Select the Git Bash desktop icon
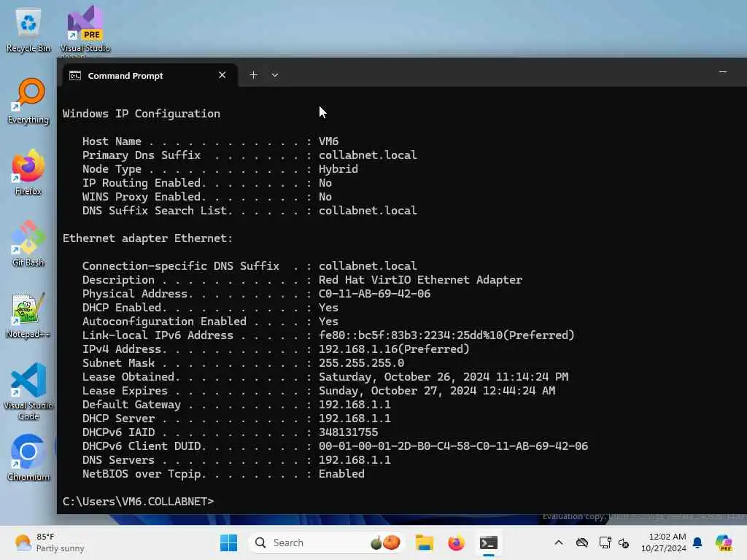 tap(28, 244)
